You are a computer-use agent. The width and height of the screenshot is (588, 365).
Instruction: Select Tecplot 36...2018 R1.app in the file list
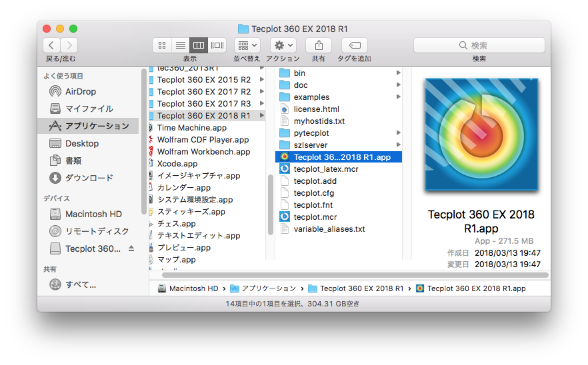coord(339,157)
